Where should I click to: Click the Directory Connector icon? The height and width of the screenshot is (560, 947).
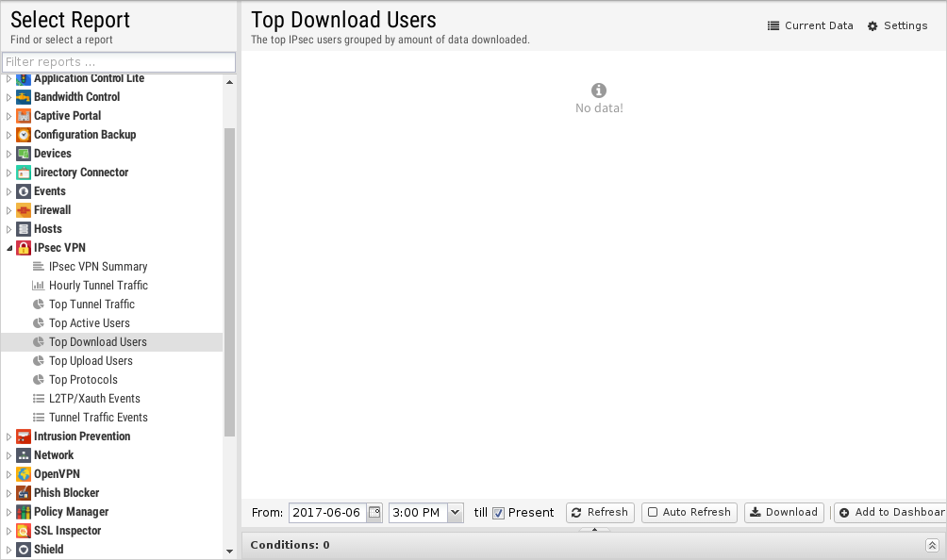pyautogui.click(x=24, y=173)
